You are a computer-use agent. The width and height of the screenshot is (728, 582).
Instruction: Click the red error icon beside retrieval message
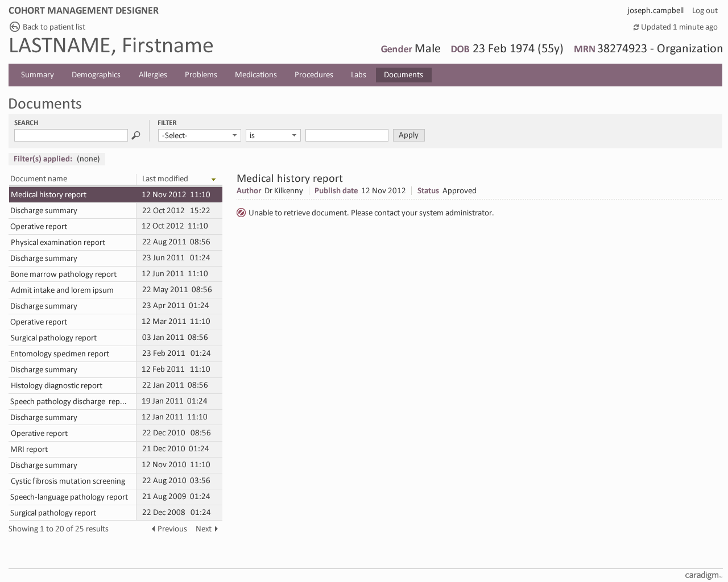click(x=241, y=212)
